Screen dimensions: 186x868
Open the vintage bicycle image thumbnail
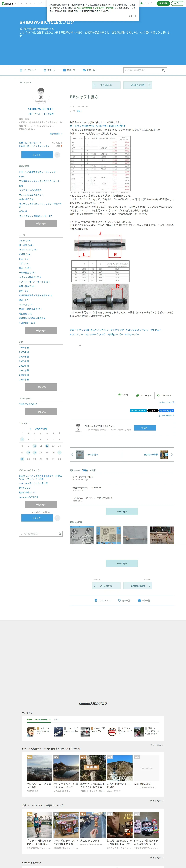[x=162, y=535]
